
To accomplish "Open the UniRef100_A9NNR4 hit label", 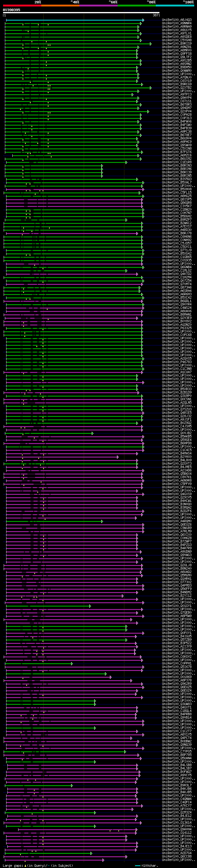I will [x=177, y=23].
